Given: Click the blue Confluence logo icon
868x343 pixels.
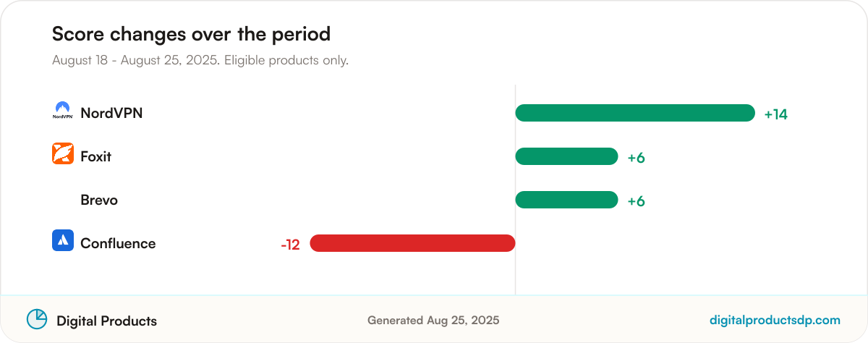Looking at the screenshot, I should 63,240.
